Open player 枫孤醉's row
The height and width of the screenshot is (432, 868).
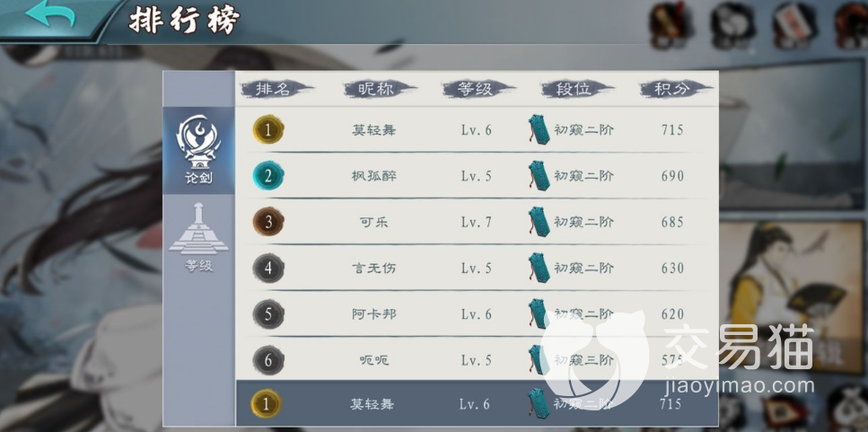[477, 176]
